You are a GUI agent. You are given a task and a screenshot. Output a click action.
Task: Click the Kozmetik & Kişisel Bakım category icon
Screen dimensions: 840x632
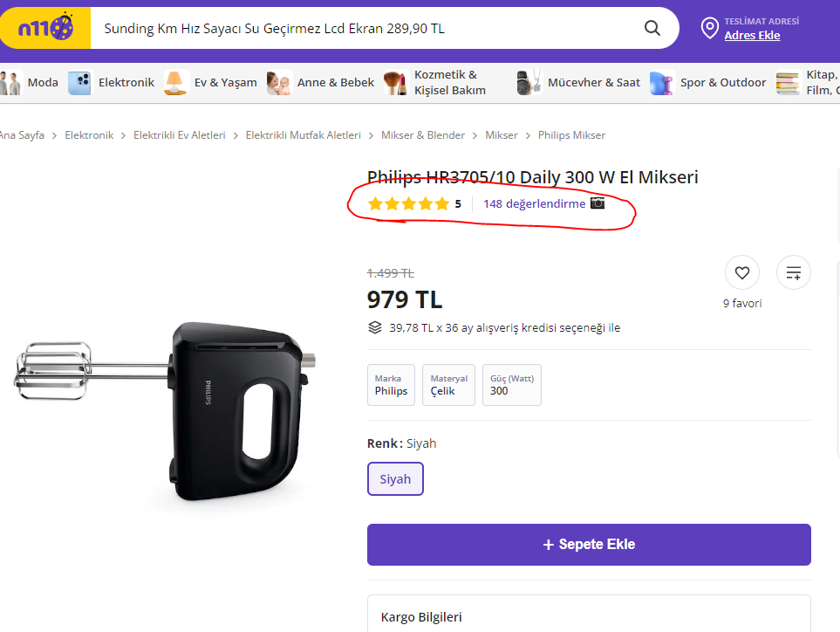click(x=394, y=82)
